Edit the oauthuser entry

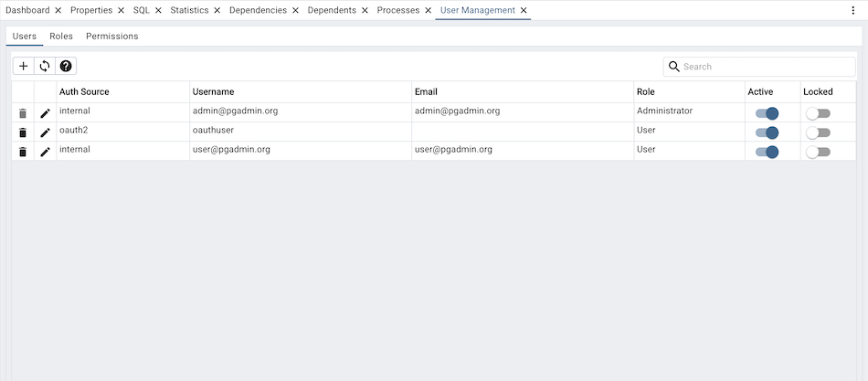coord(46,132)
